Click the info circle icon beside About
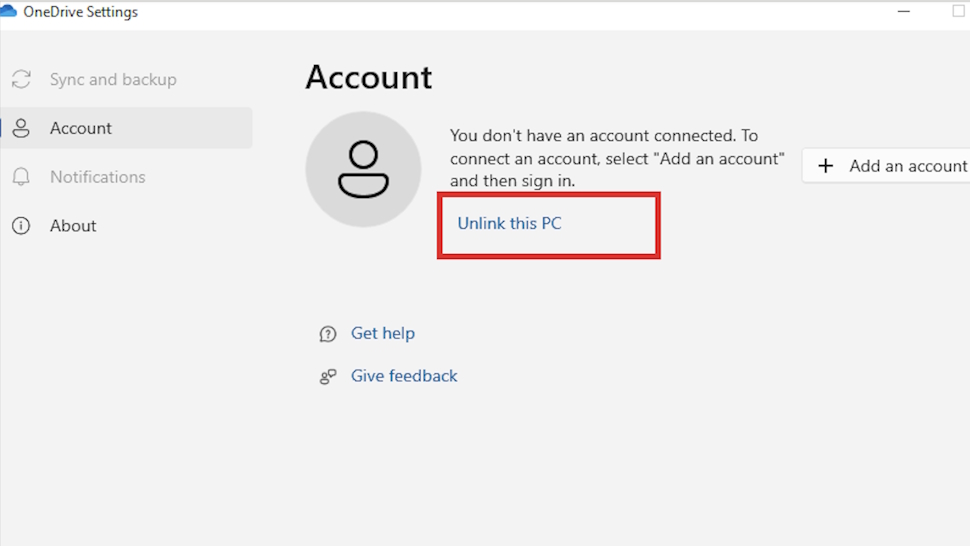This screenshot has width=970, height=546. coord(21,226)
